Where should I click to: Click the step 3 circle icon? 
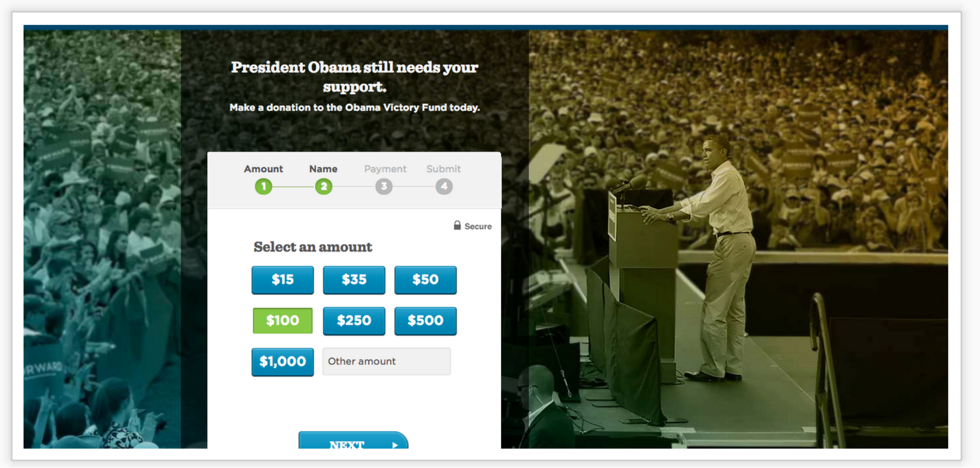[x=384, y=186]
